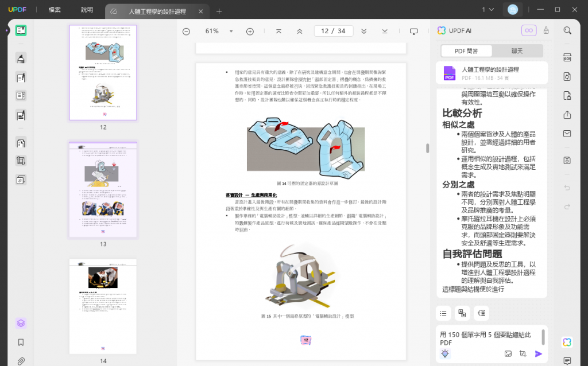Switch to the 聊天 tab
Screen dimensions: 588x366
[x=517, y=51]
